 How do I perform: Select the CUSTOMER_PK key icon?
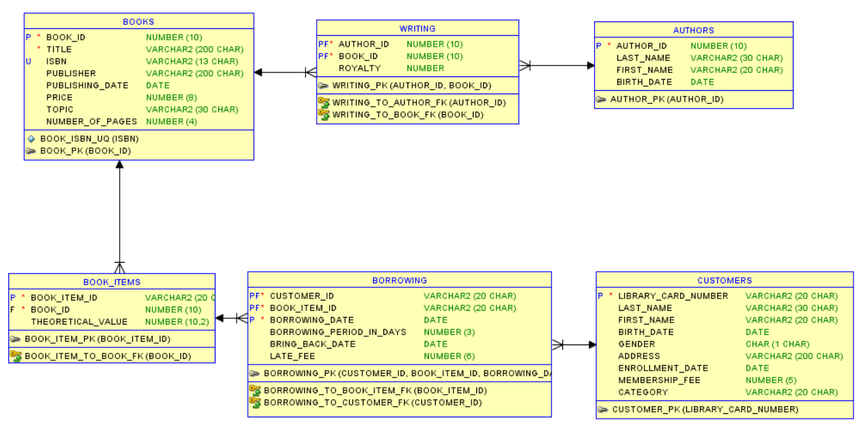click(x=604, y=410)
